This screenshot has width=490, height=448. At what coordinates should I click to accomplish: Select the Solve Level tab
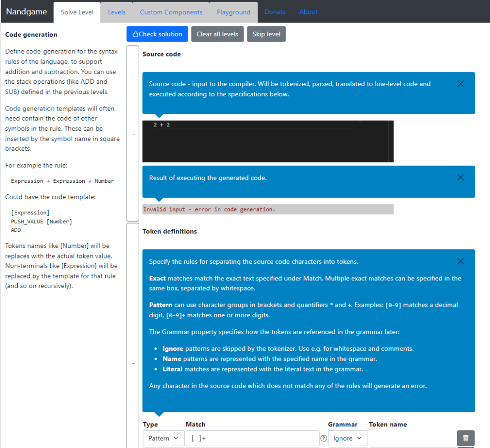pos(77,12)
